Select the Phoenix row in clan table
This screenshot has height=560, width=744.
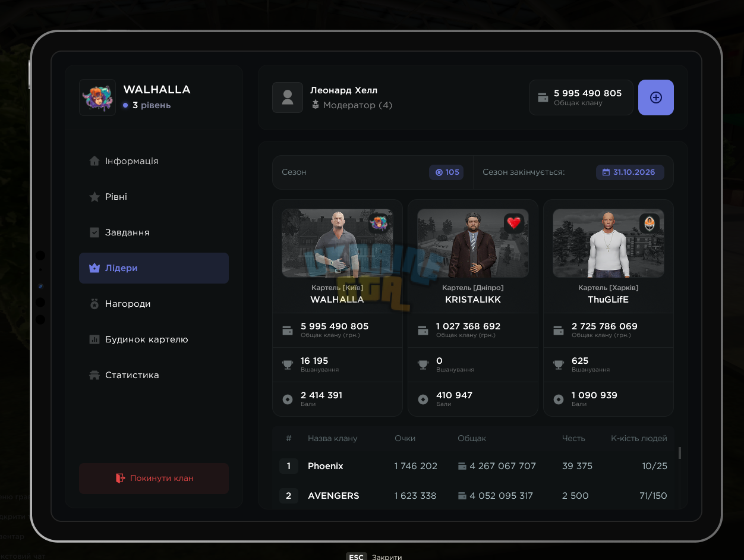[473, 466]
